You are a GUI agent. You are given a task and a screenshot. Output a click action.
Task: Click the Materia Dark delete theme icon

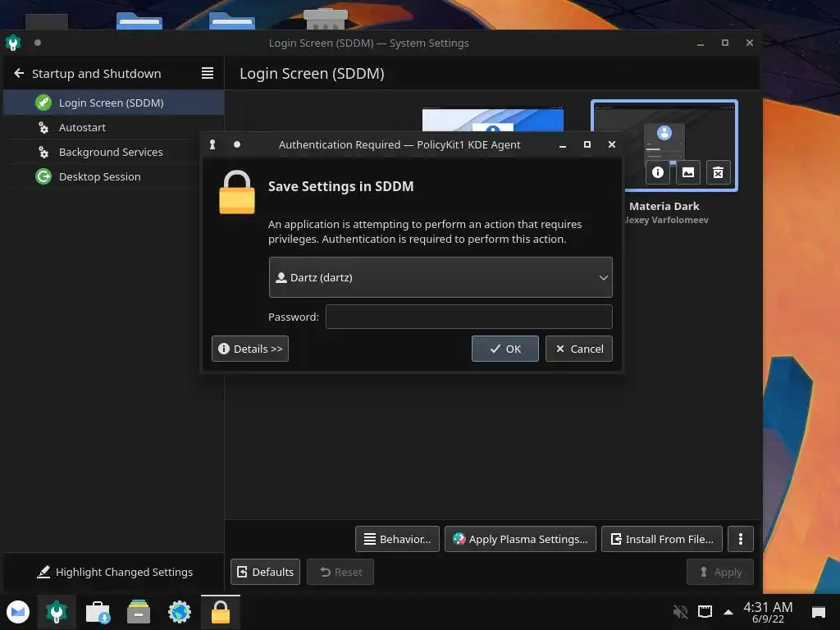(x=719, y=172)
